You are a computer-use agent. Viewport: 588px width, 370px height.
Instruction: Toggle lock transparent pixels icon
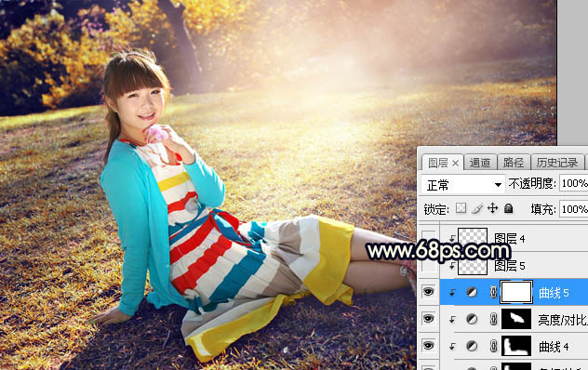(461, 208)
